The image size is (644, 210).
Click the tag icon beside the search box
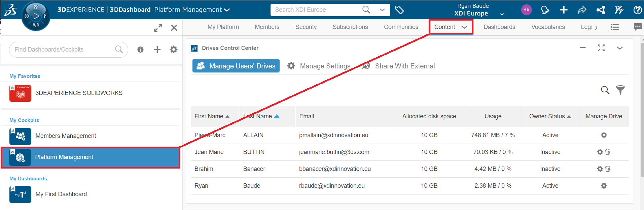point(399,10)
